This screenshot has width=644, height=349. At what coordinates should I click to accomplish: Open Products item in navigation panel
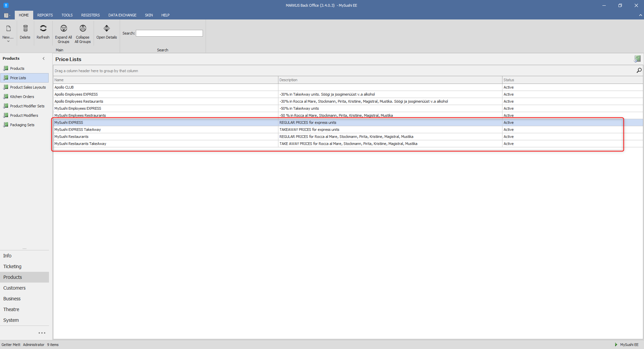17,68
